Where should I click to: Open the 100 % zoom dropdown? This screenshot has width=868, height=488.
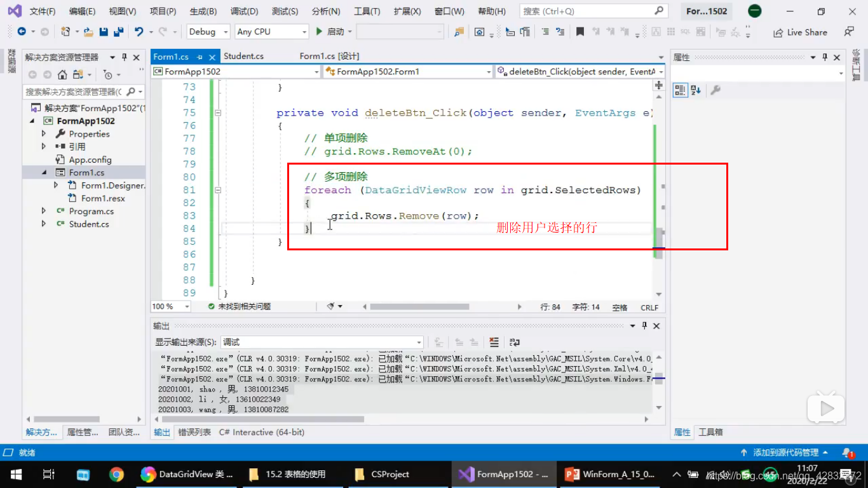(171, 306)
